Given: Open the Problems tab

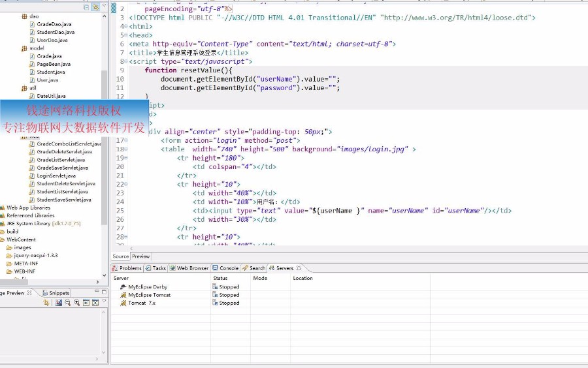Looking at the screenshot, I should pyautogui.click(x=127, y=268).
